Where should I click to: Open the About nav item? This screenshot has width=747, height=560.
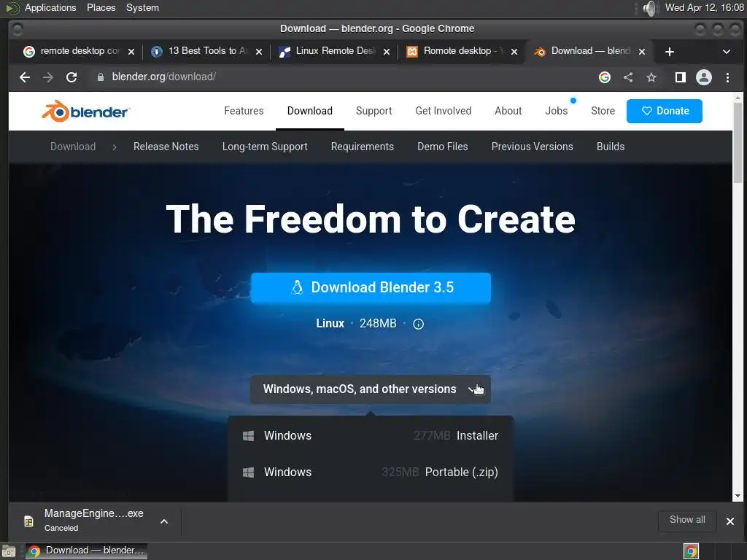tap(508, 111)
